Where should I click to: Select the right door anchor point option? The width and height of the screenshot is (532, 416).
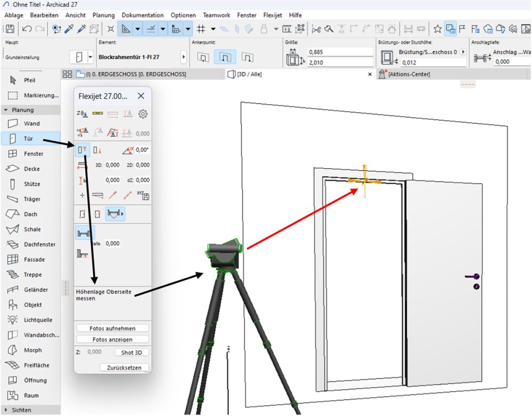click(247, 57)
